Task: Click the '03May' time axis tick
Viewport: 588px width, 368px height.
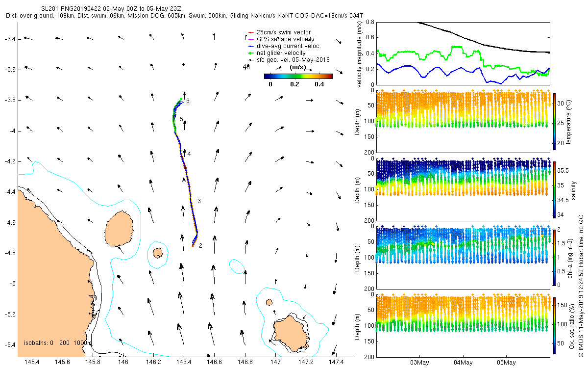Action: click(420, 363)
